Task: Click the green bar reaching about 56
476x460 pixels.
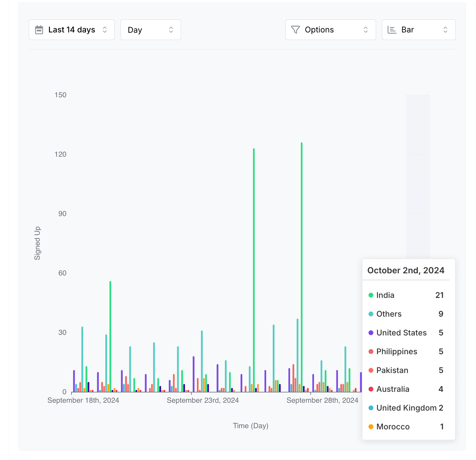Action: pos(110,336)
